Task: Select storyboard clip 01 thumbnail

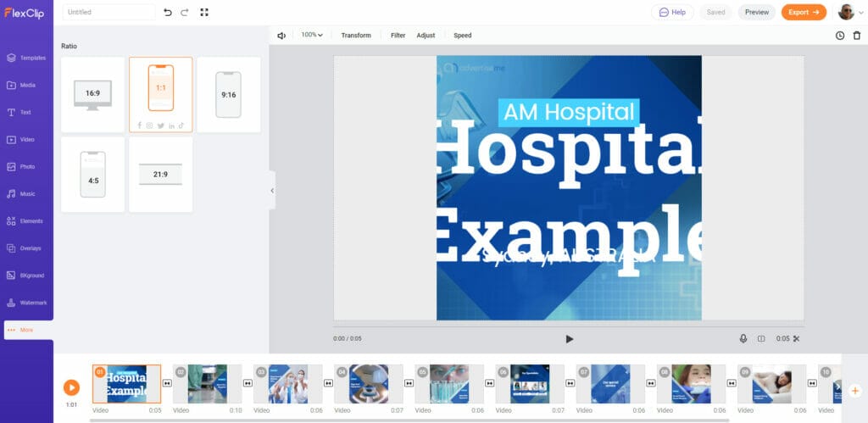Action: (127, 384)
